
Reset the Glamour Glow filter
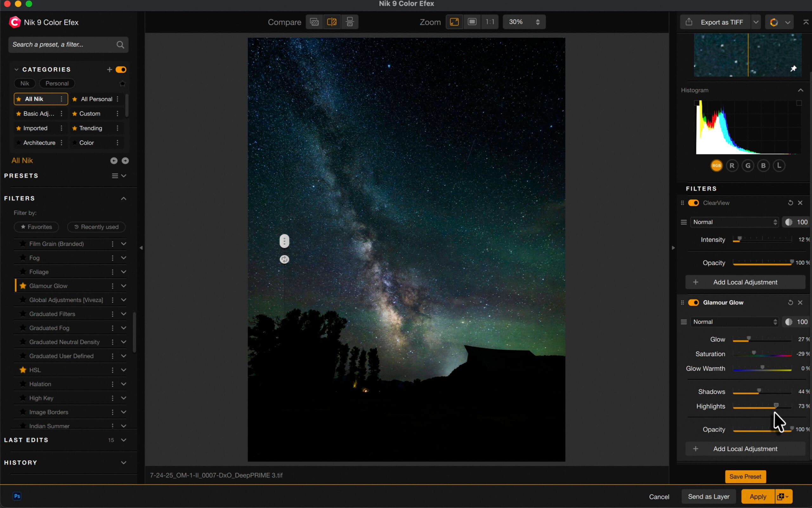[x=790, y=303]
